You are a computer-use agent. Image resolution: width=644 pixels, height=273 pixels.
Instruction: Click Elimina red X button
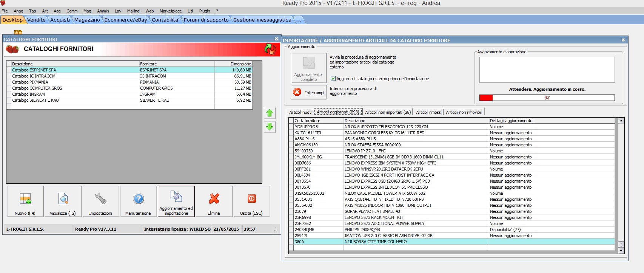214,201
